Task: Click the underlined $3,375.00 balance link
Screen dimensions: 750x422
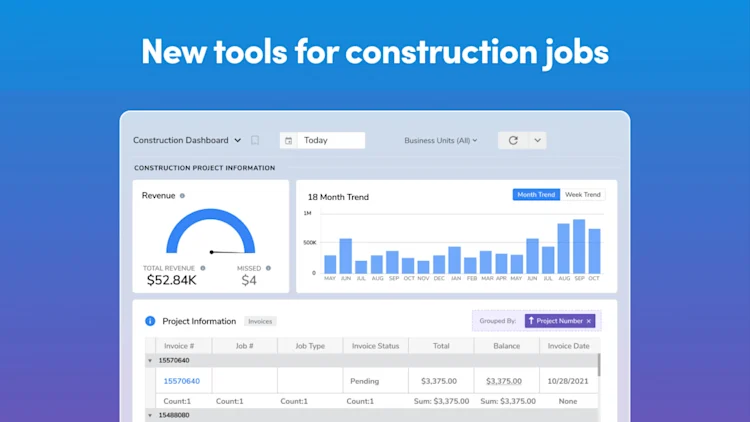Action: click(x=504, y=381)
